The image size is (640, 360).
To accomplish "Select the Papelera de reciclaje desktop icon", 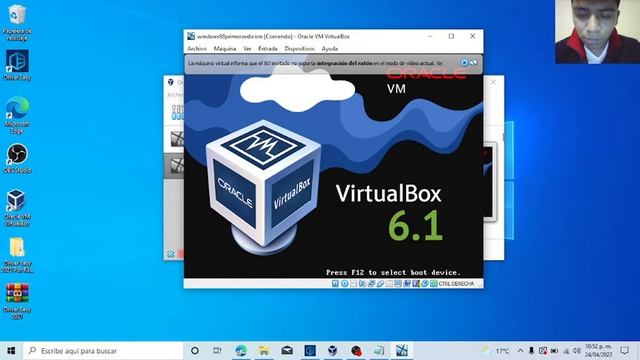I will (17, 22).
